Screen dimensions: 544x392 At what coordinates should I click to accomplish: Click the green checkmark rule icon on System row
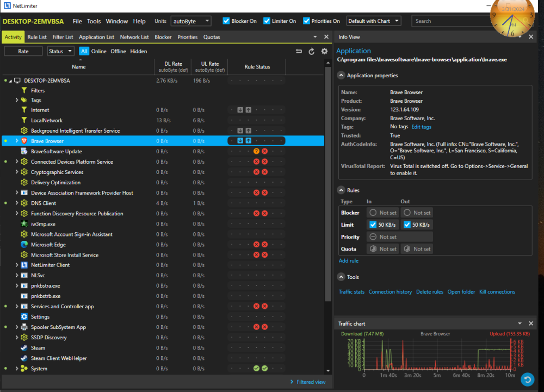(256, 369)
